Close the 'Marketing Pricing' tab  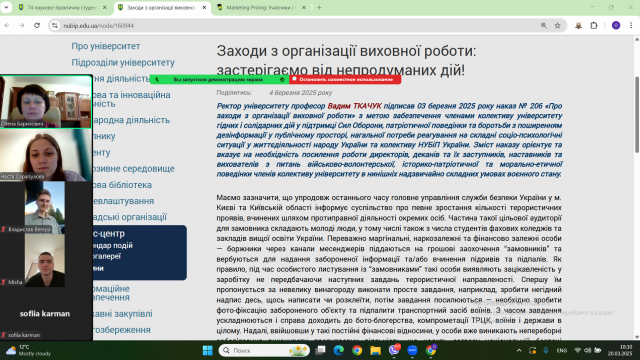tap(304, 7)
